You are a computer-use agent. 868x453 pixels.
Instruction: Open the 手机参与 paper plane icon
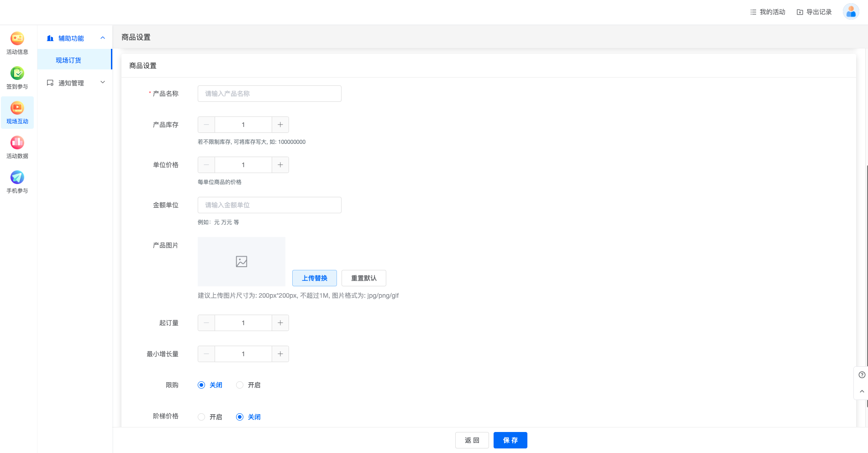(17, 178)
